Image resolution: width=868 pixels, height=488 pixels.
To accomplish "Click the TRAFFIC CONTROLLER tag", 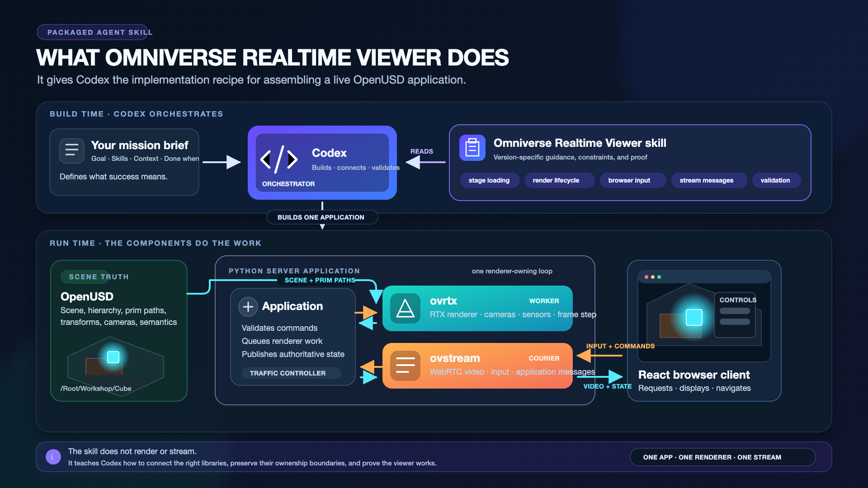I will point(291,373).
